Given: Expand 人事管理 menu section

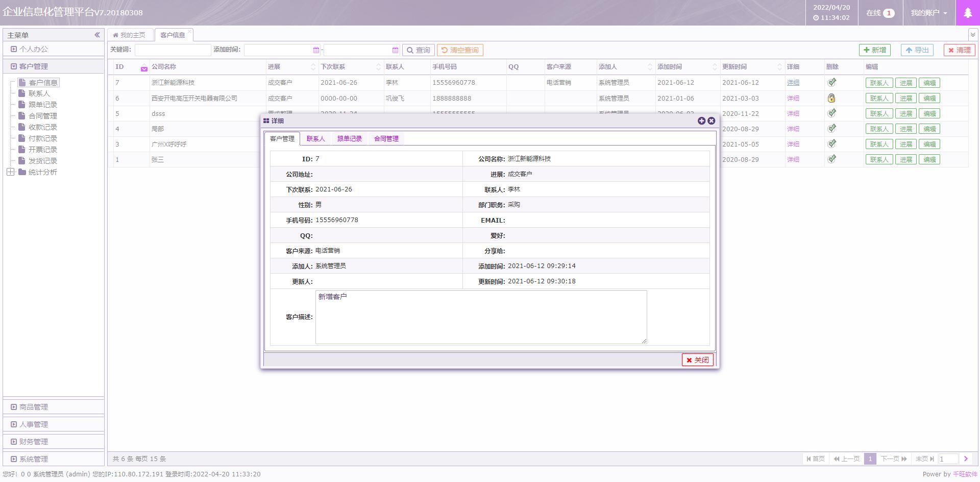Looking at the screenshot, I should click(54, 424).
